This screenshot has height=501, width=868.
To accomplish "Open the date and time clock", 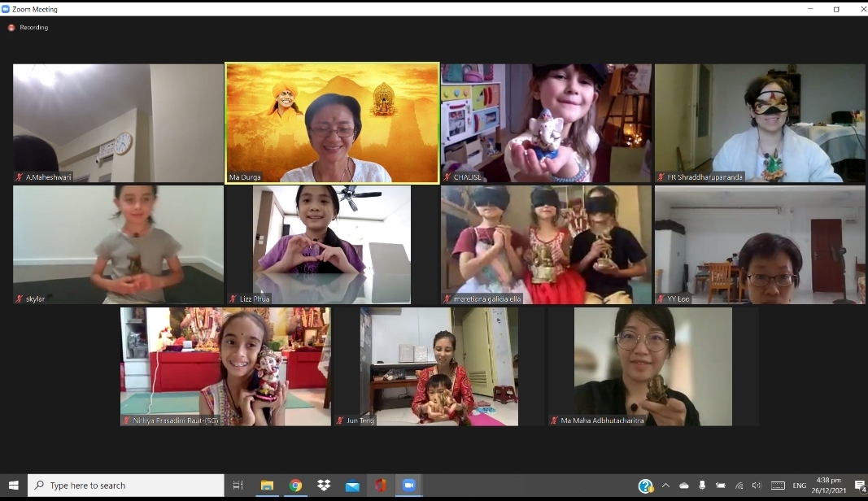I will tap(829, 486).
